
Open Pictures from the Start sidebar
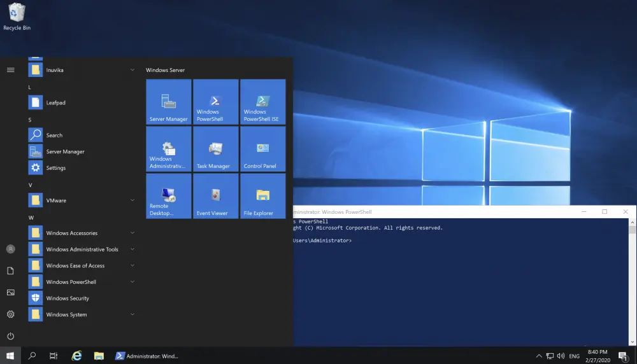coord(11,293)
